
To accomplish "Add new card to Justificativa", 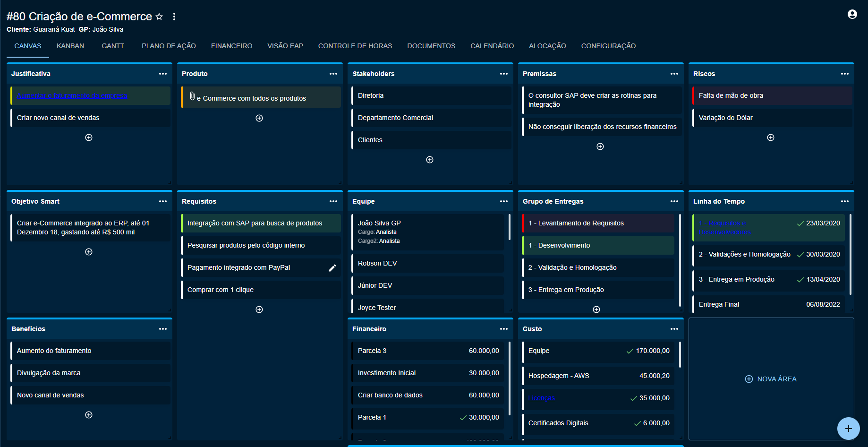I will click(x=89, y=138).
